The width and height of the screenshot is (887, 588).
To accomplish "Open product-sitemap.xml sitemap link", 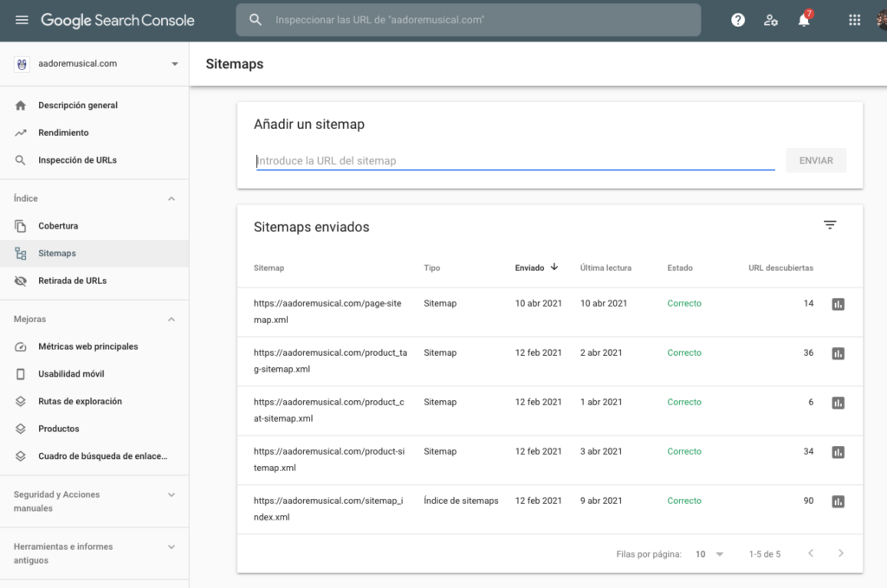I will pos(329,460).
